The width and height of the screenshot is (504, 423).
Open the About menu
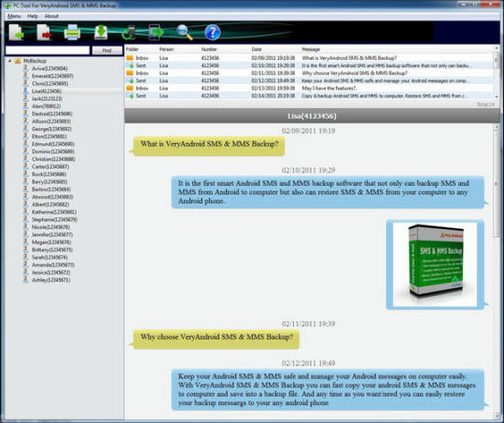coord(51,16)
